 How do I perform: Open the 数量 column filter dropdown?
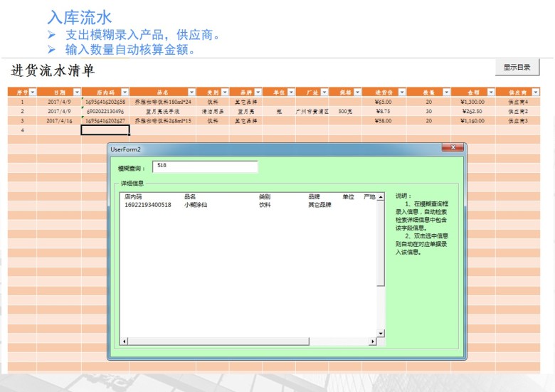tap(446, 92)
